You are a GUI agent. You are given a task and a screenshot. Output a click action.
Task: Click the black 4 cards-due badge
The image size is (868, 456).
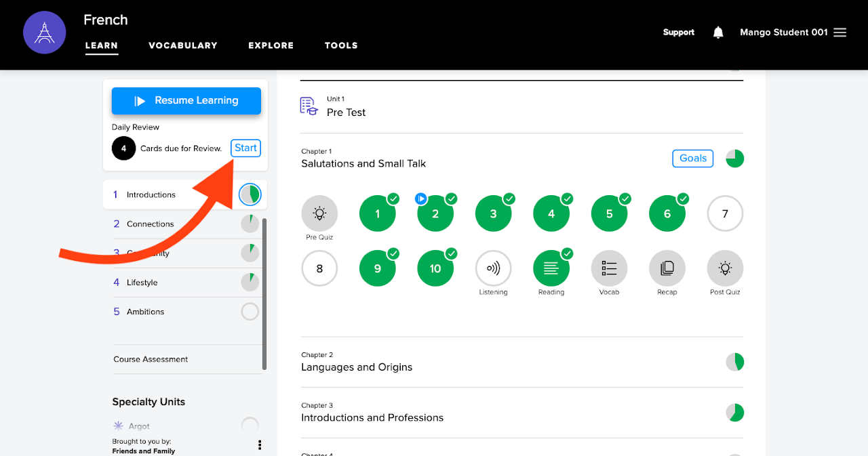point(123,148)
